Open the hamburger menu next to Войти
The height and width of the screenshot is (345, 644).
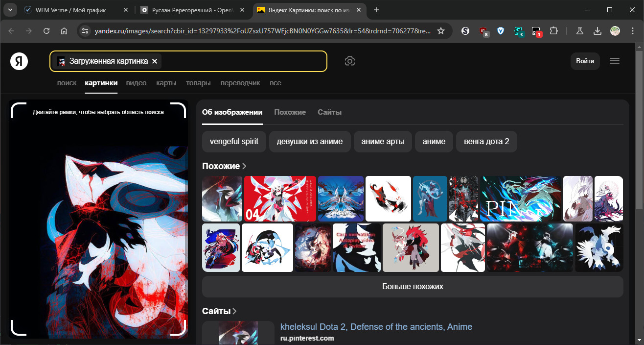[x=615, y=61]
